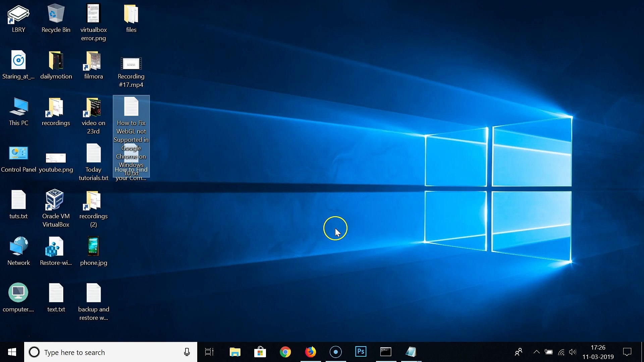Image resolution: width=644 pixels, height=362 pixels.
Task: Select Today tutorials.txt file
Action: pyautogui.click(x=94, y=162)
